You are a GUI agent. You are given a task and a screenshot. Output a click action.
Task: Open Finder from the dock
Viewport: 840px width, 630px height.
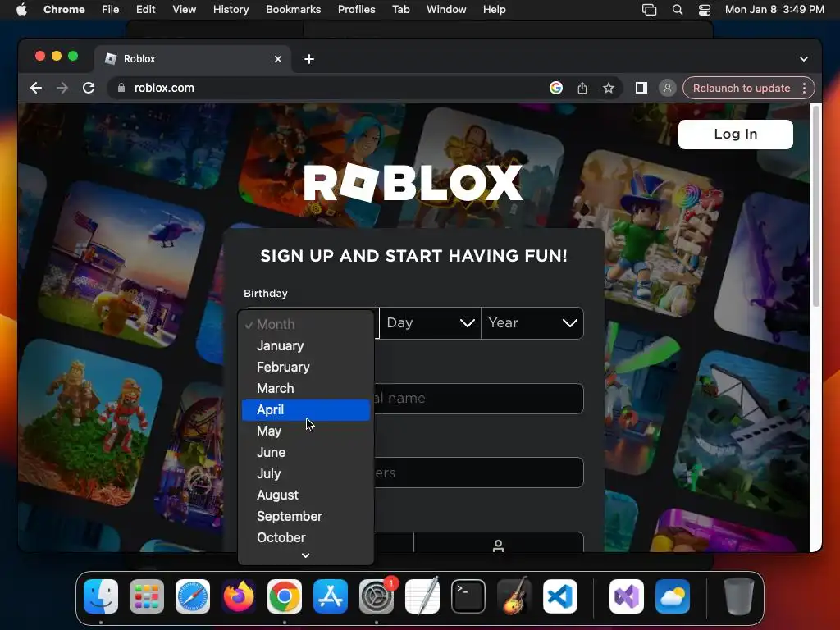pos(101,596)
